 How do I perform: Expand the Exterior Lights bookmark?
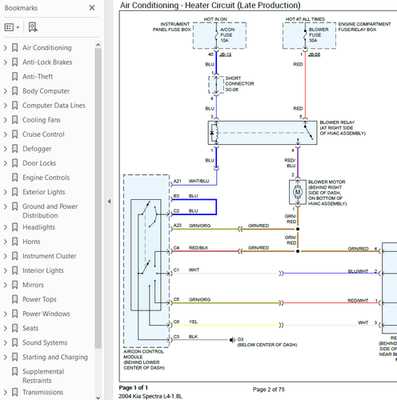point(5,192)
